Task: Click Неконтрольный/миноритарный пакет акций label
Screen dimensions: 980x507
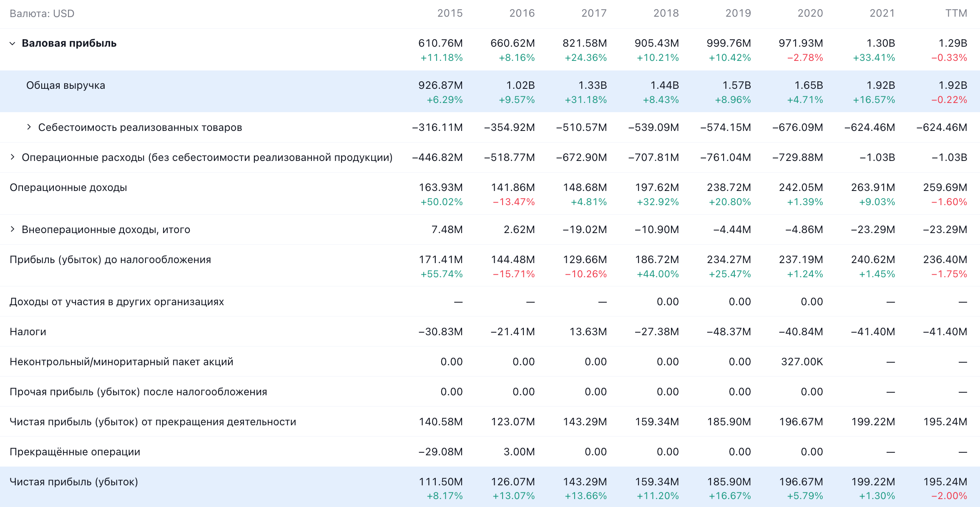Action: (x=121, y=362)
